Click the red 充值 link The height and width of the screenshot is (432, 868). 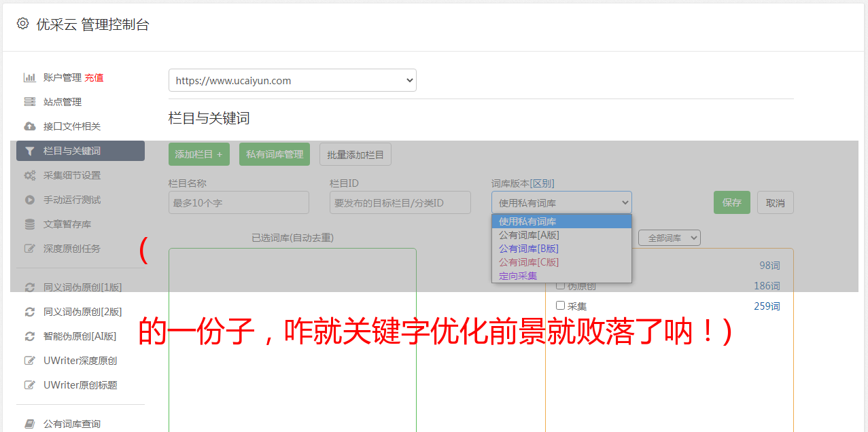point(94,77)
